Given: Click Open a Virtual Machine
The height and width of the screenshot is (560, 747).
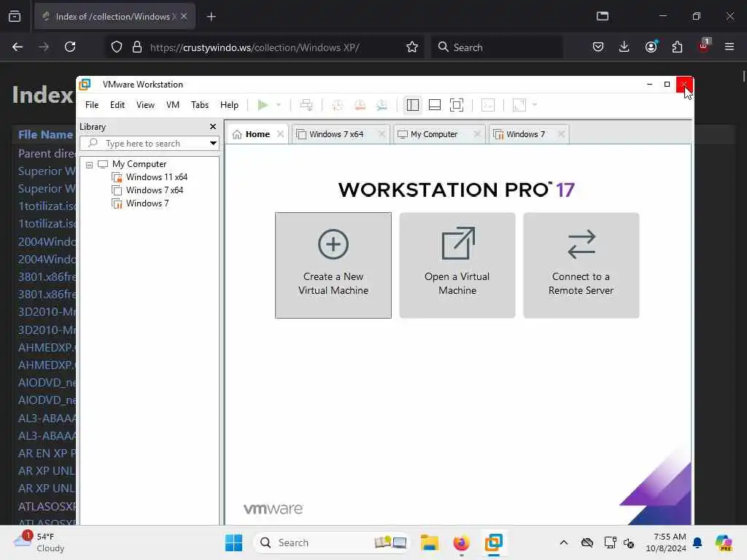Looking at the screenshot, I should [x=457, y=265].
